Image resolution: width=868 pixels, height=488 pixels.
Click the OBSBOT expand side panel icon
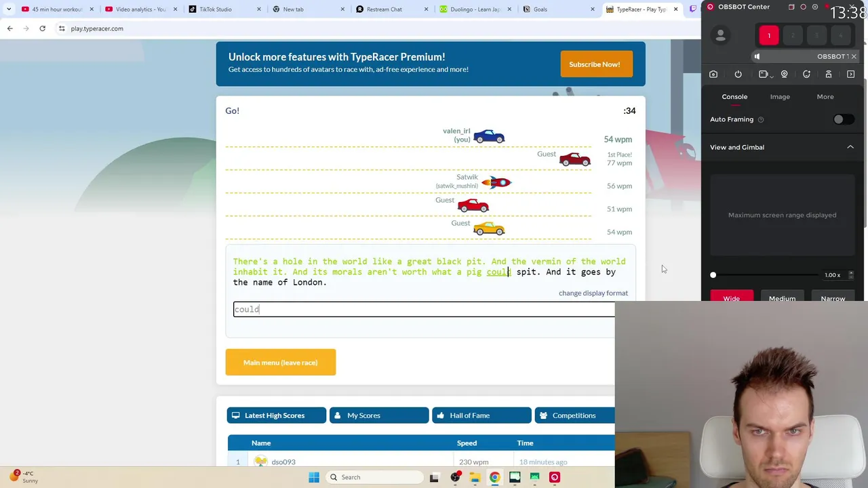850,75
